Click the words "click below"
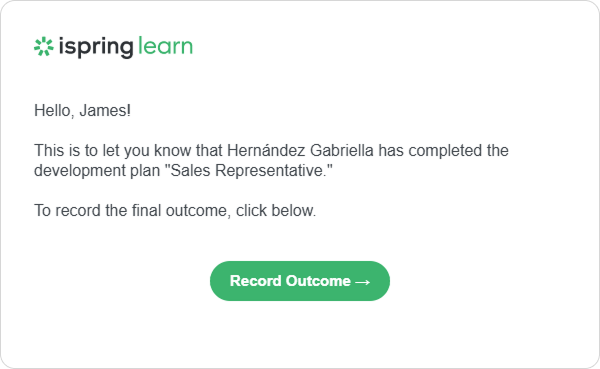Screen dimensions: 600x369 tap(275, 211)
